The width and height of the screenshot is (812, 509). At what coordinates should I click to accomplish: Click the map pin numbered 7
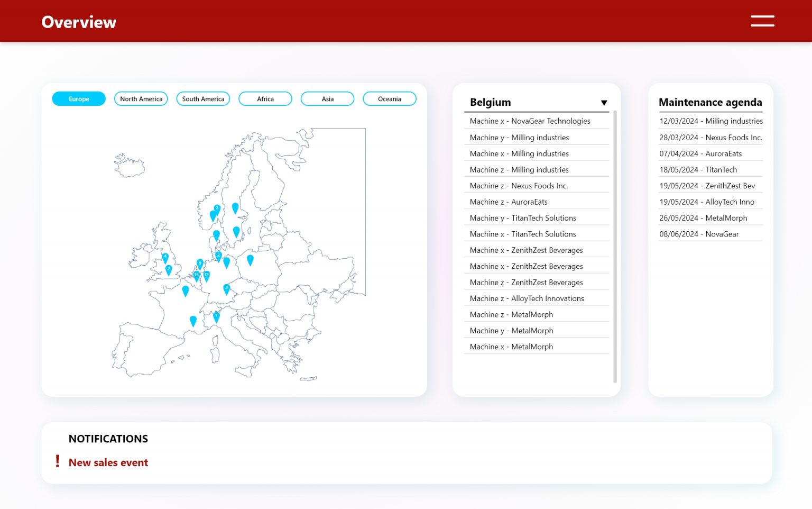pyautogui.click(x=216, y=316)
